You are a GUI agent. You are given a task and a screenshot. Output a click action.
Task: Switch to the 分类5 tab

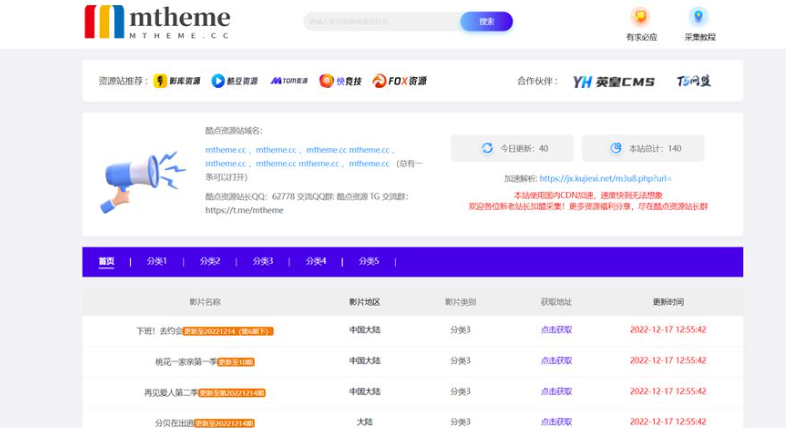(369, 261)
